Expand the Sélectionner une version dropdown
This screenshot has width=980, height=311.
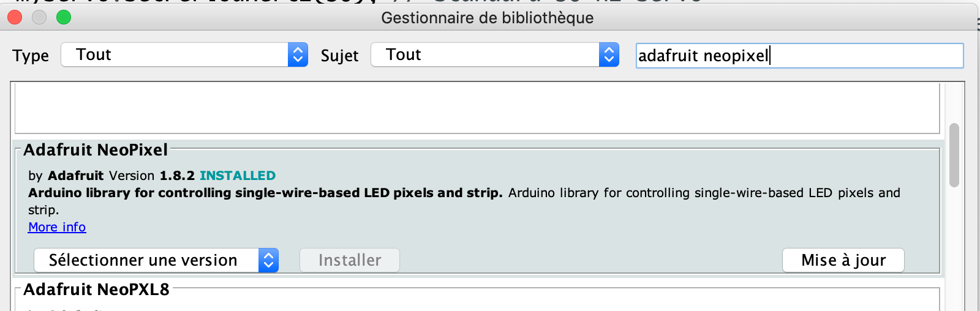[x=147, y=260]
